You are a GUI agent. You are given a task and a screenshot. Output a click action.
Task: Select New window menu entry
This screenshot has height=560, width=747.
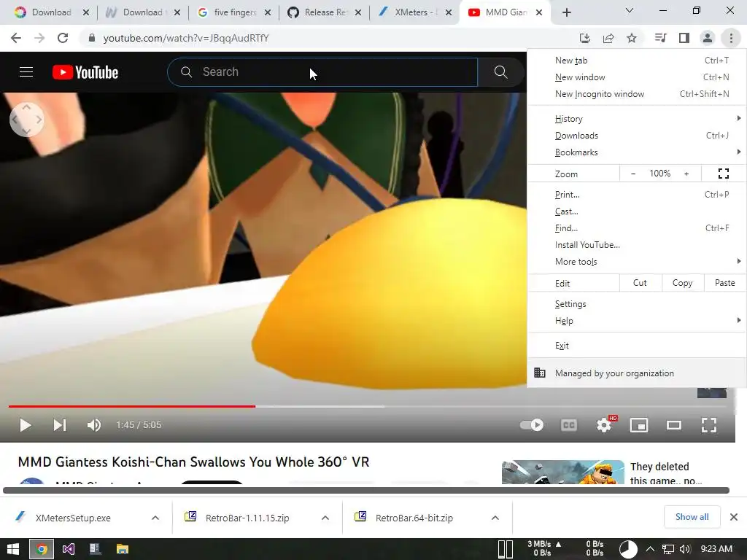[x=637, y=77]
